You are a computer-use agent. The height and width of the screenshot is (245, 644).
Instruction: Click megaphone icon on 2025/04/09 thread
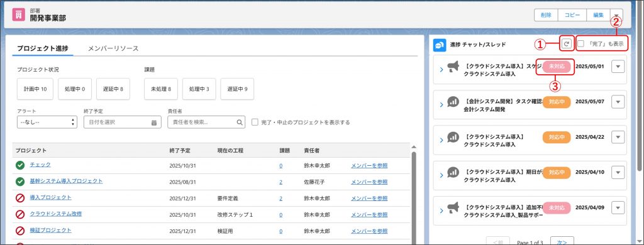click(453, 207)
